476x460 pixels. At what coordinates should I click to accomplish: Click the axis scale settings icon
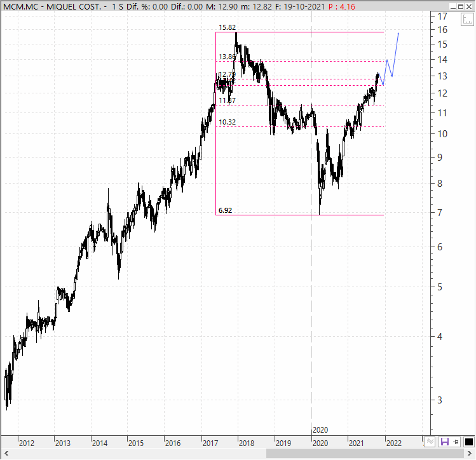click(467, 20)
